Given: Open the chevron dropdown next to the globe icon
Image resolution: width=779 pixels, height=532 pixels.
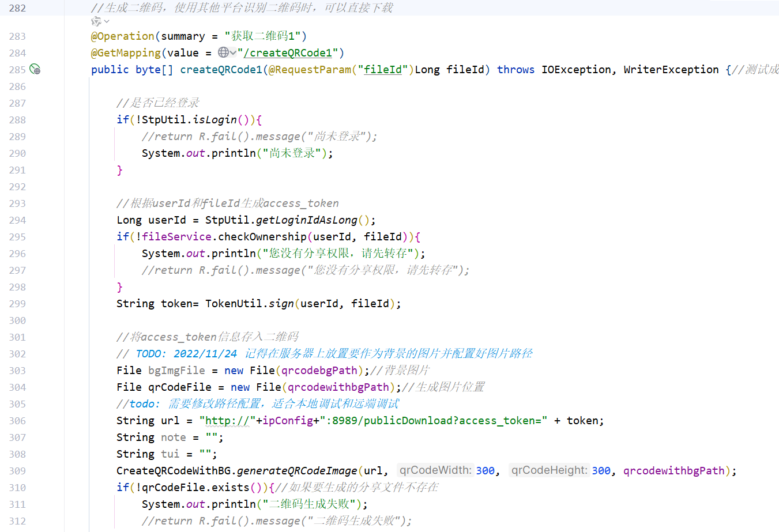Looking at the screenshot, I should click(x=233, y=52).
